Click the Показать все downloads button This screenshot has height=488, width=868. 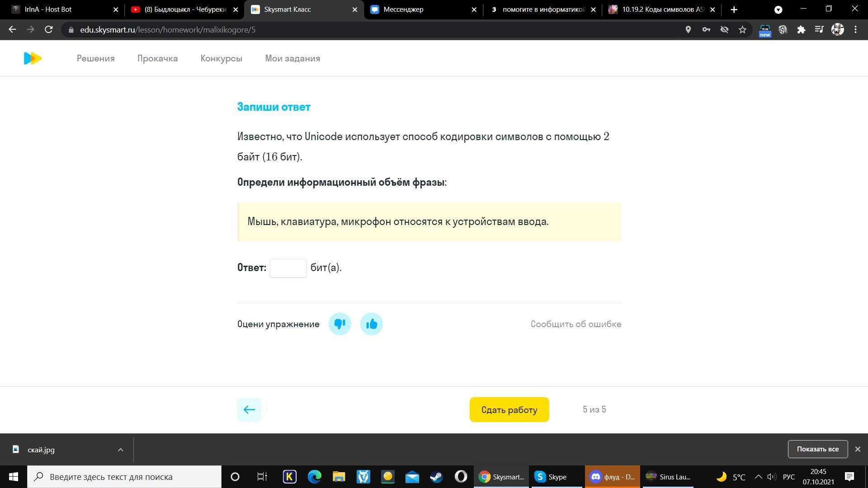coord(817,449)
